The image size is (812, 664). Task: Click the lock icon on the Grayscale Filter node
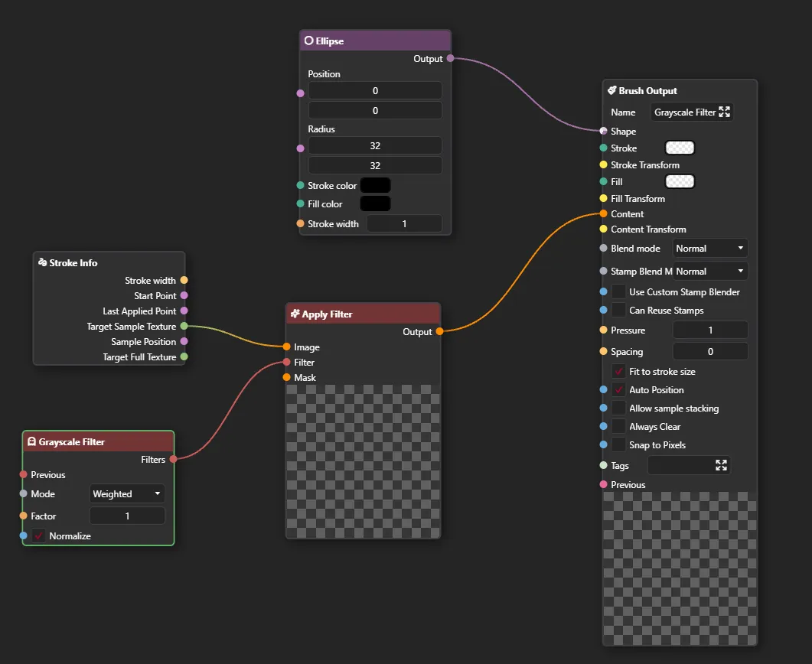click(31, 441)
